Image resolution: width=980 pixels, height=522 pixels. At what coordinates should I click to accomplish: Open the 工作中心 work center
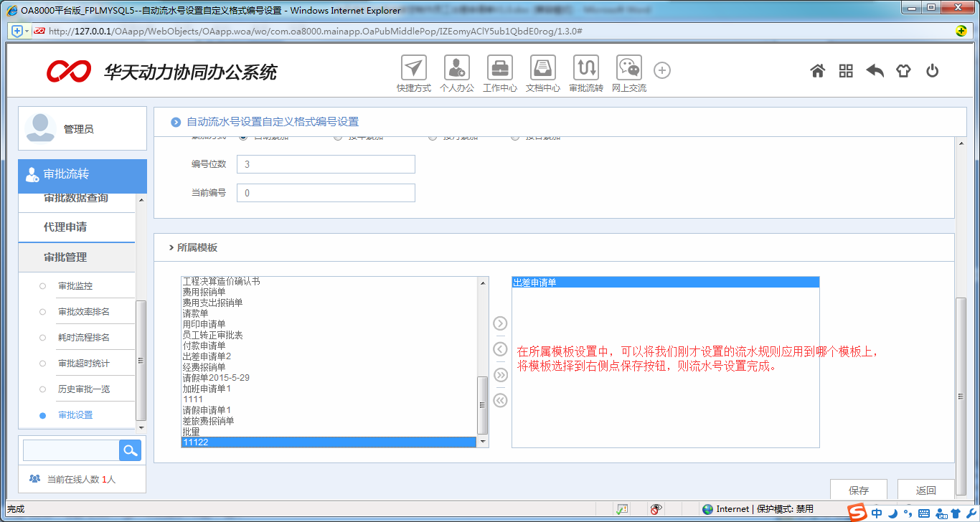coord(499,70)
